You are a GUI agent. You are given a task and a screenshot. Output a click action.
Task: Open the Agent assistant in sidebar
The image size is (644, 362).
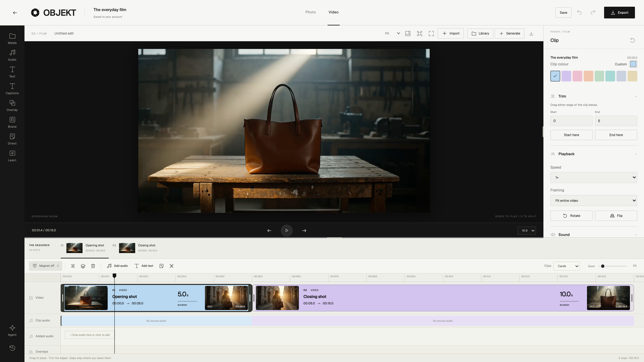coord(12,330)
